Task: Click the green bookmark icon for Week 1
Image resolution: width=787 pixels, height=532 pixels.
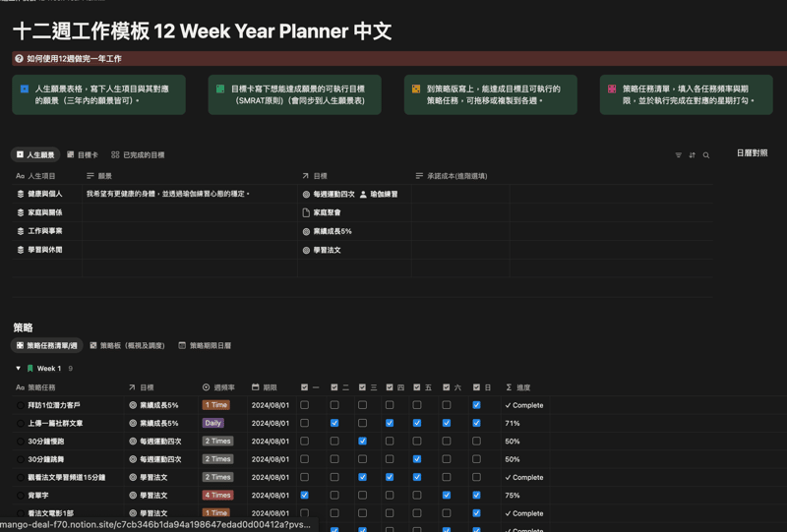Action: 30,369
